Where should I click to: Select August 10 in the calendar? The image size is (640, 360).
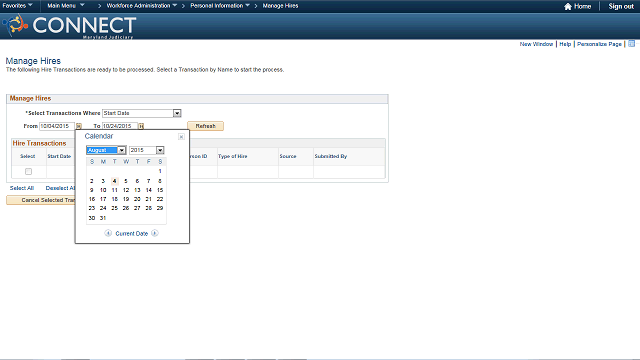click(103, 190)
